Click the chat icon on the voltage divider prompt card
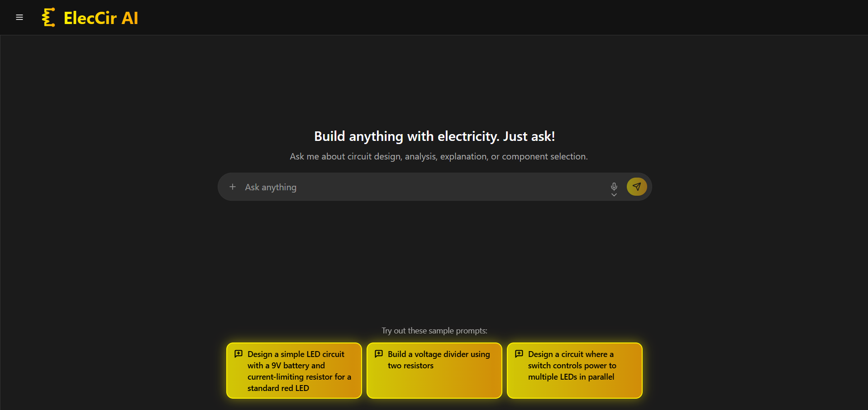Screen dimensions: 868x410 379,354
